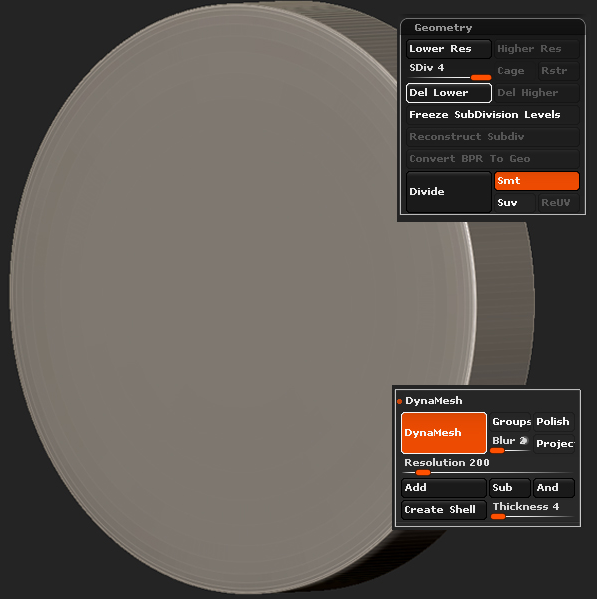This screenshot has height=599, width=597.
Task: Click the Sub button
Action: (510, 488)
